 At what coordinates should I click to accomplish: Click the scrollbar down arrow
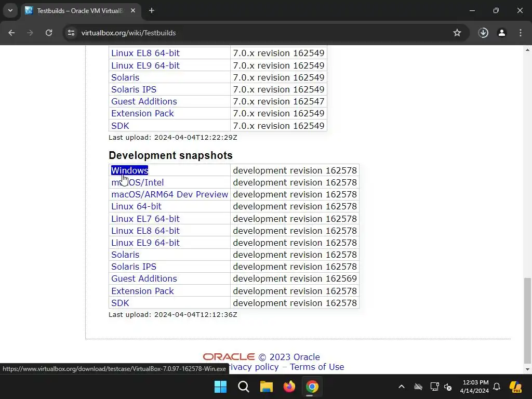(527, 369)
